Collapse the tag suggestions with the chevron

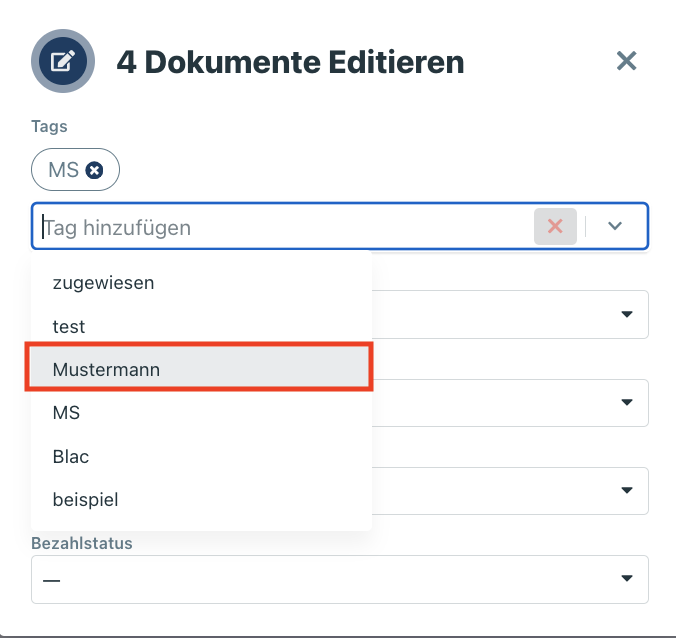pyautogui.click(x=615, y=227)
